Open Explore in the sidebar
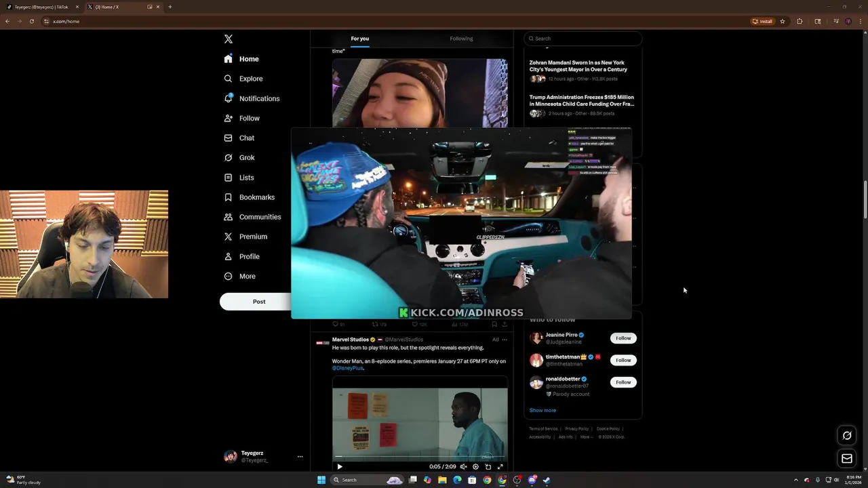 [x=243, y=79]
